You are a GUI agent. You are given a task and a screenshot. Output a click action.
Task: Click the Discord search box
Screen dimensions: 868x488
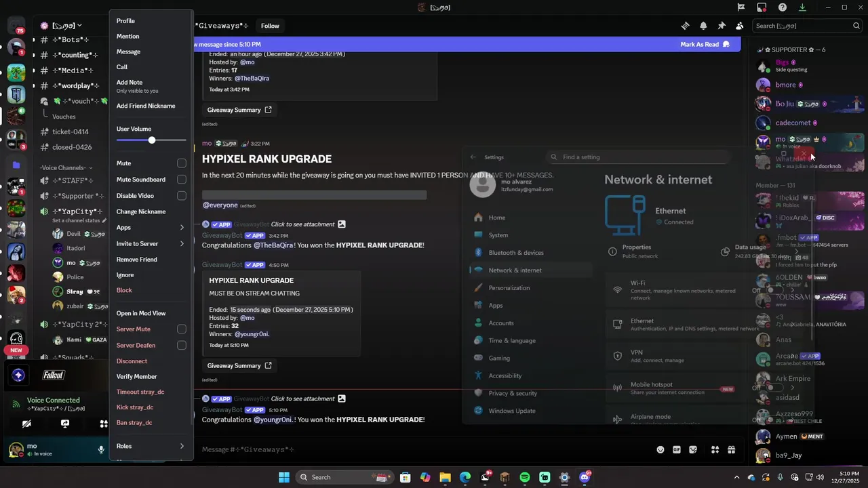tap(807, 26)
